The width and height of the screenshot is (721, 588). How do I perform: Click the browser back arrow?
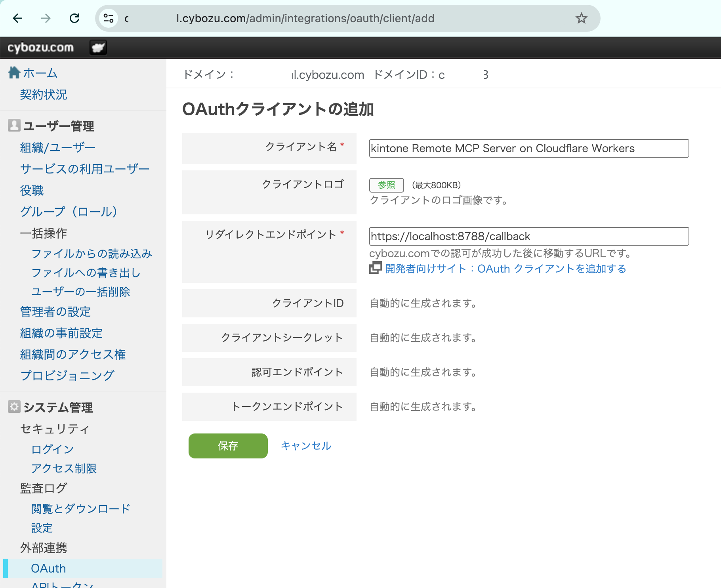coord(17,18)
